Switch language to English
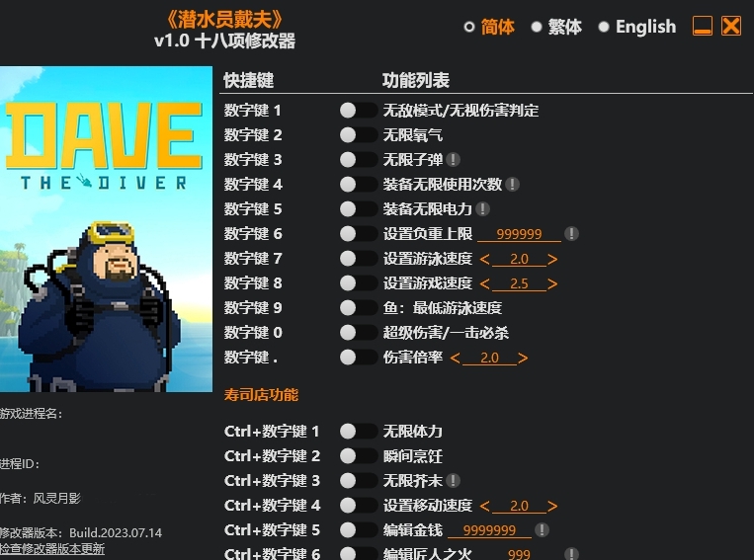 pos(637,27)
